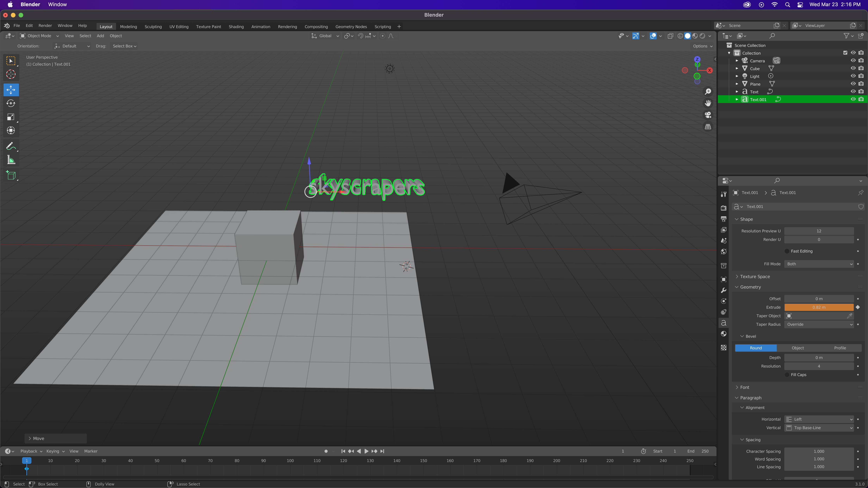Choose the Add Cube tool

pyautogui.click(x=11, y=175)
